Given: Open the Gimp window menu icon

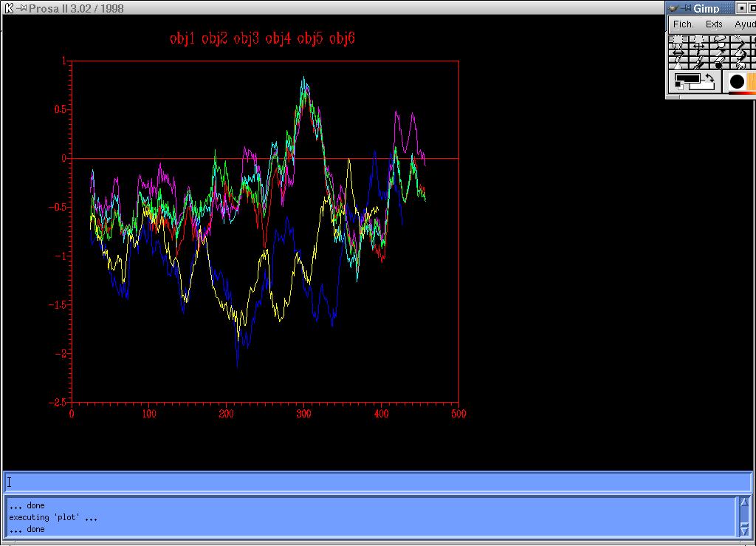Looking at the screenshot, I should (673, 8).
